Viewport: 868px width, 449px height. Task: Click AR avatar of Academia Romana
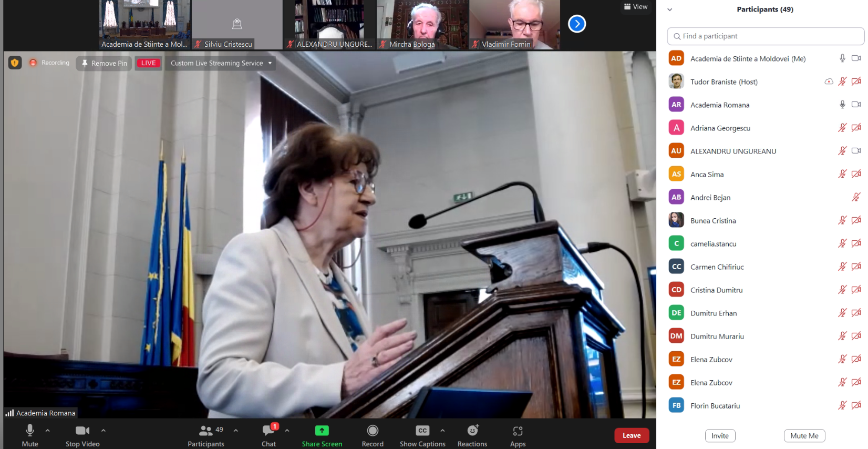point(676,105)
